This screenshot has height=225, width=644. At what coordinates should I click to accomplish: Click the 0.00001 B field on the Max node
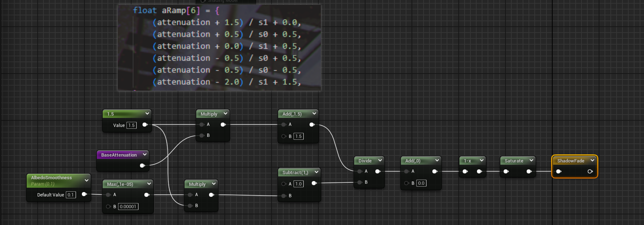(128, 207)
